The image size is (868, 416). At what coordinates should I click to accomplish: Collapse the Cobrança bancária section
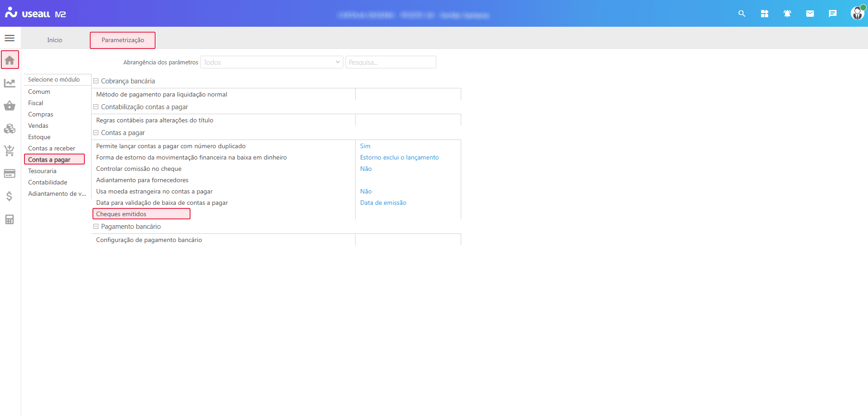point(96,81)
